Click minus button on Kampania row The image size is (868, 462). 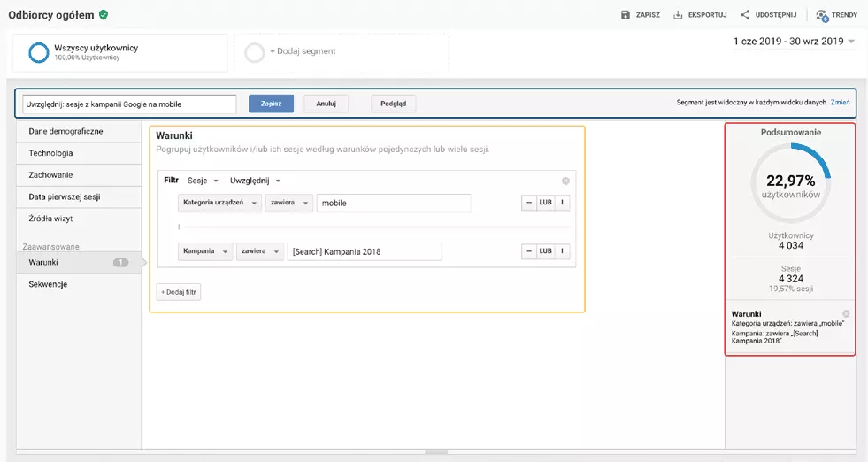(529, 251)
